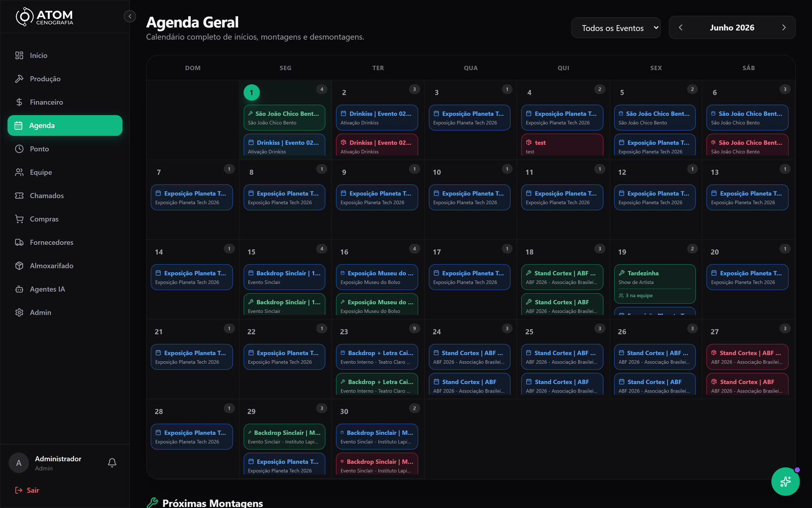The width and height of the screenshot is (812, 508).
Task: Open green Backdrop Sinclair event on June 15
Action: [284, 305]
